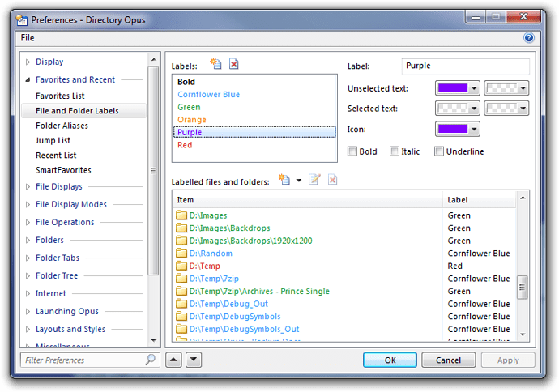Expand the Folders category
This screenshot has width=559, height=392.
(28, 241)
